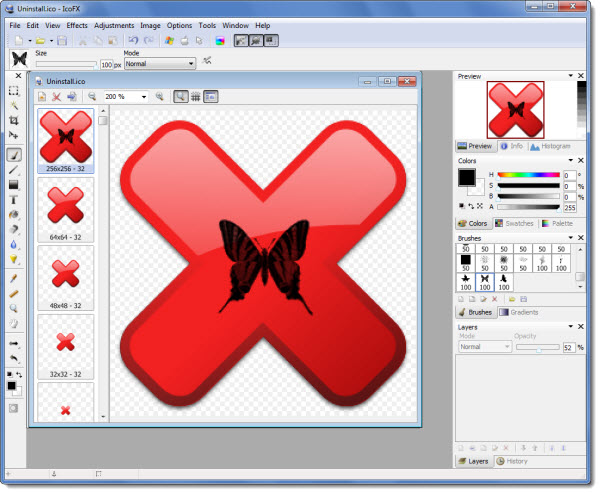Open the brush Mode dropdown

tap(159, 64)
